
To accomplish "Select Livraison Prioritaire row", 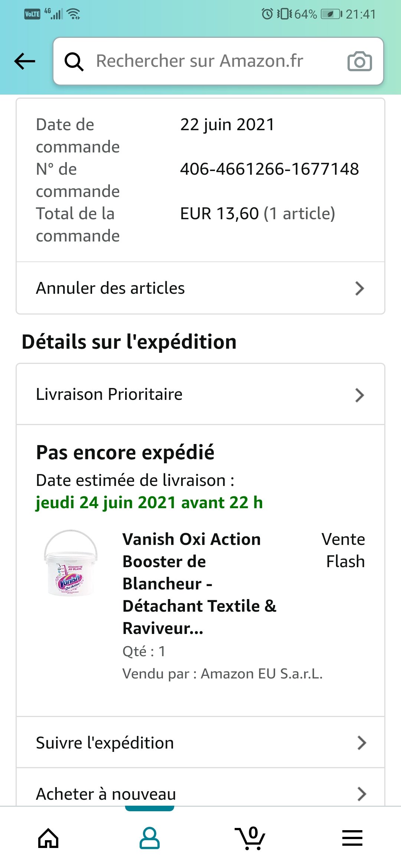I will 200,394.
